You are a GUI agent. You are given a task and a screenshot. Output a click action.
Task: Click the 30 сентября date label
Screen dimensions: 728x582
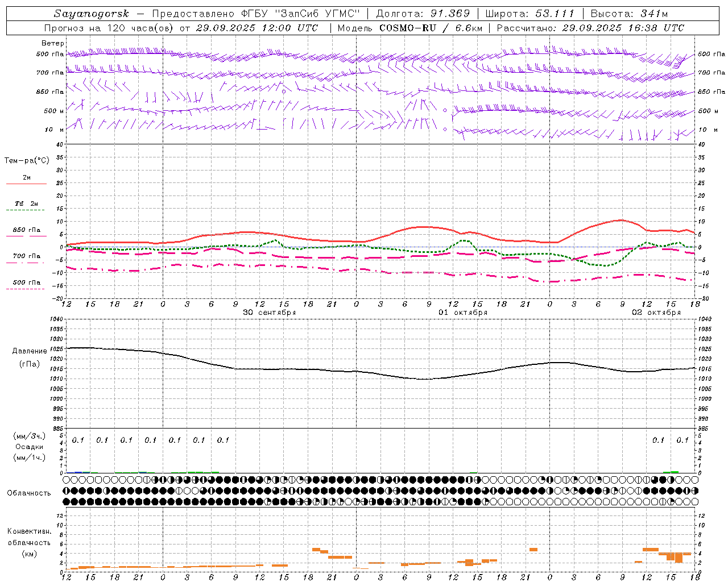[270, 313]
